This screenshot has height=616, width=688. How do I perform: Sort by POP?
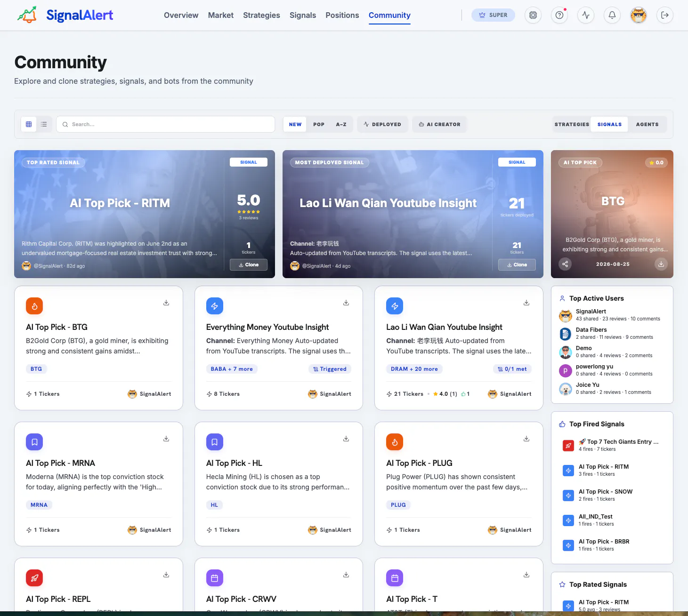click(319, 124)
